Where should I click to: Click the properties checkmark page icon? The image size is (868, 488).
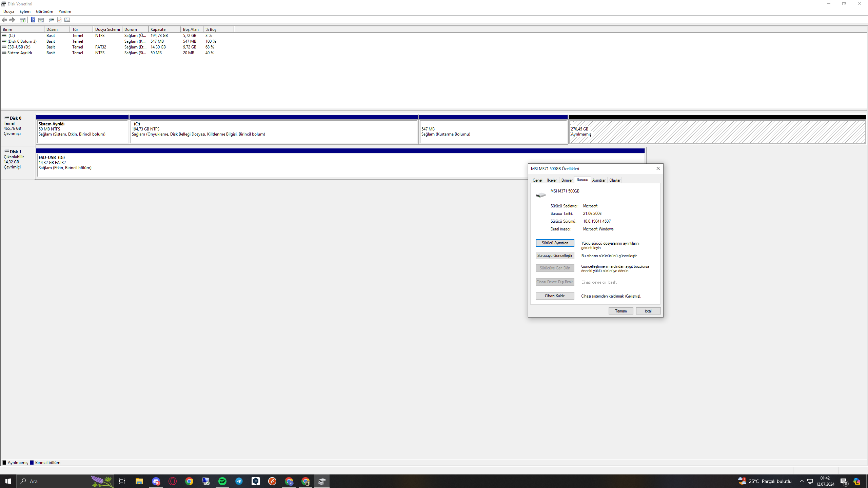pyautogui.click(x=59, y=20)
